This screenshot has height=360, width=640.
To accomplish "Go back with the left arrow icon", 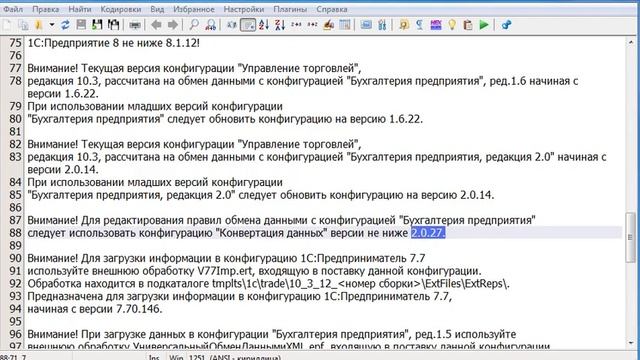I will pos(156,25).
